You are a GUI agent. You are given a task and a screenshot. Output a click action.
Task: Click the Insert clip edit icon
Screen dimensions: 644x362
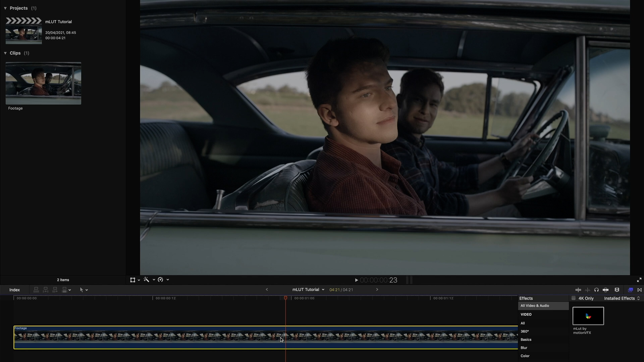tap(46, 290)
